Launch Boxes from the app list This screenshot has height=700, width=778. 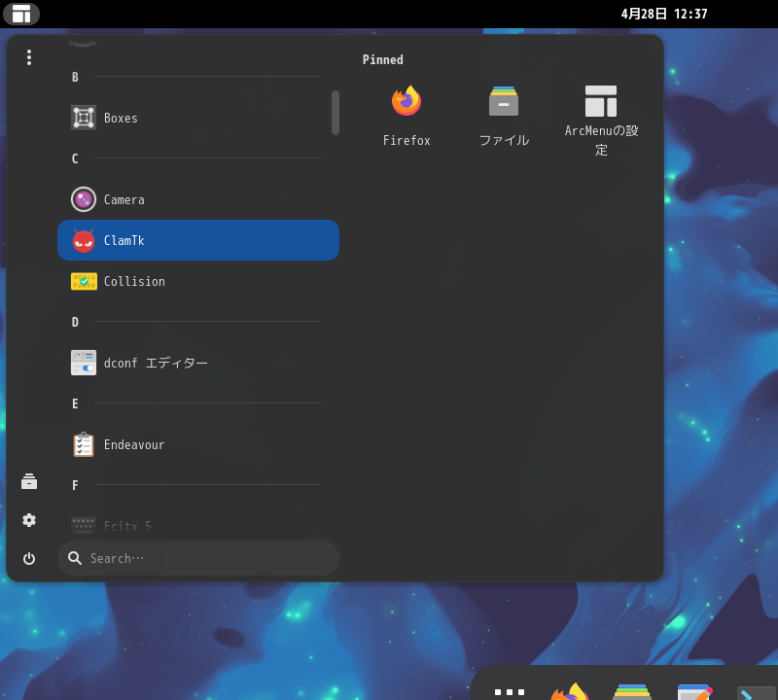[198, 118]
